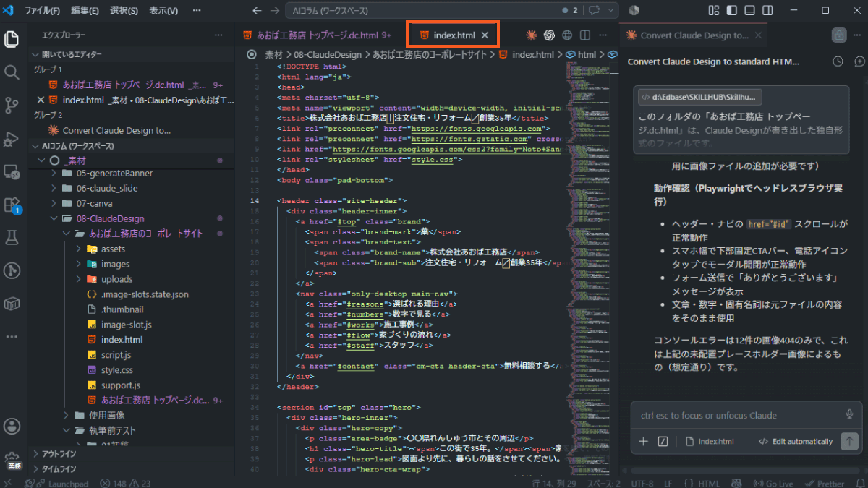The height and width of the screenshot is (488, 868).
Task: Toggle the bottom panel visibility
Action: click(749, 11)
